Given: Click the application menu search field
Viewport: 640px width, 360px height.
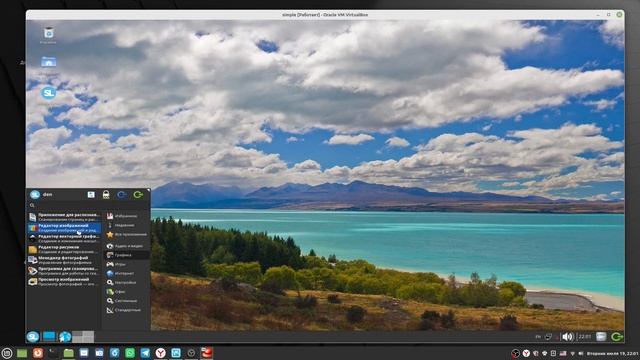Looking at the screenshot, I should tap(88, 205).
